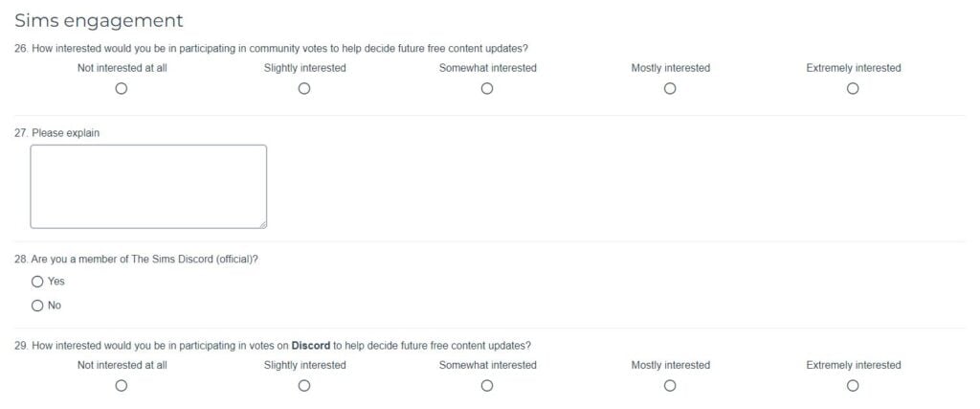Click 'Mostly interested' label in question 29
Viewport: 980px width, 409px height.
(x=670, y=365)
